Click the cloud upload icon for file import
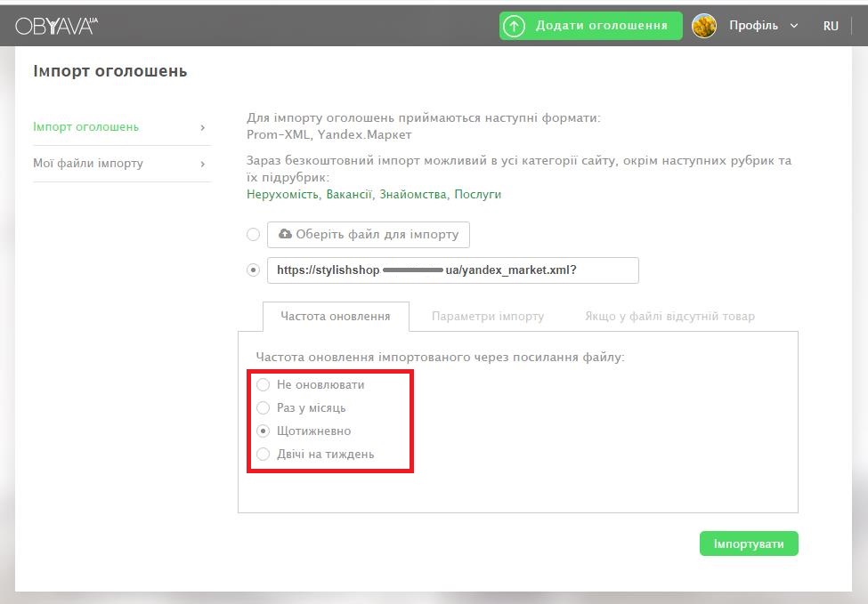 tap(285, 234)
